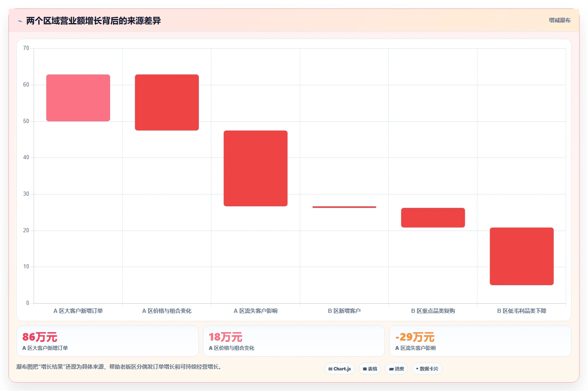Image resolution: width=588 pixels, height=391 pixels.
Task: Open the -29万元 data card
Action: click(480, 341)
